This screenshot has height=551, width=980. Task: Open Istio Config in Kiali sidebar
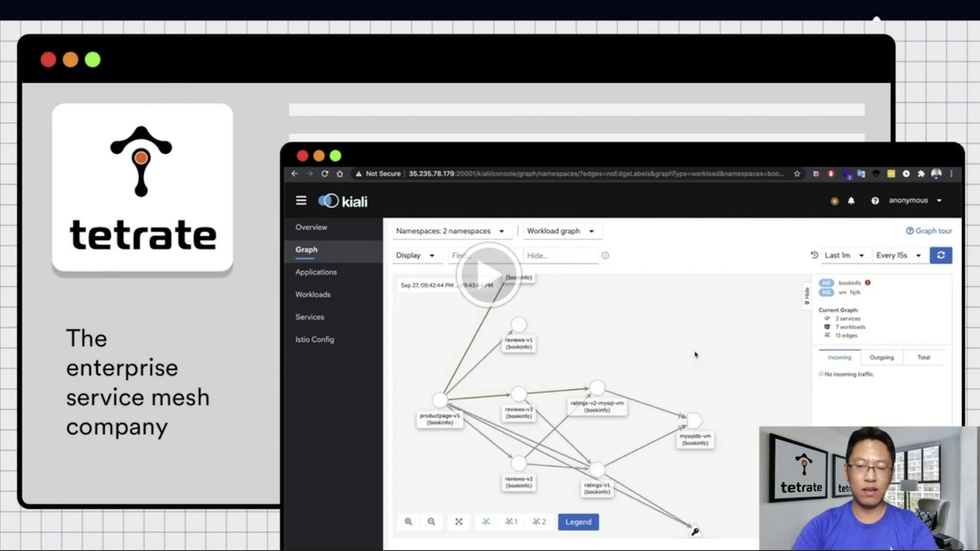(315, 339)
